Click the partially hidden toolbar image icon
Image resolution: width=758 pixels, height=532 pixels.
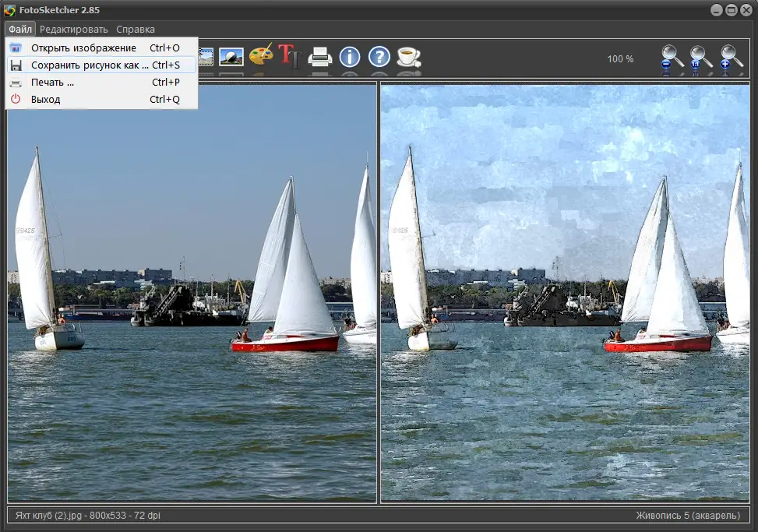coord(206,57)
